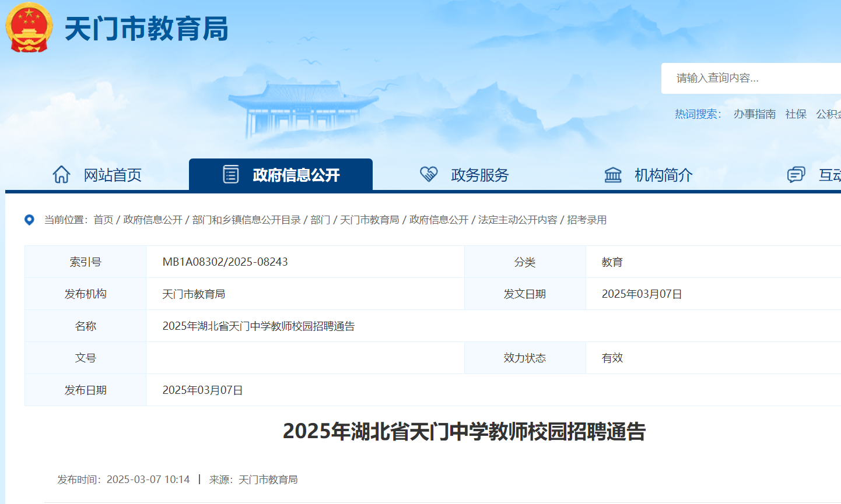Screen dimensions: 841x504
Task: Open 法定主动公开内容 breadcrumb link
Action: tap(518, 220)
